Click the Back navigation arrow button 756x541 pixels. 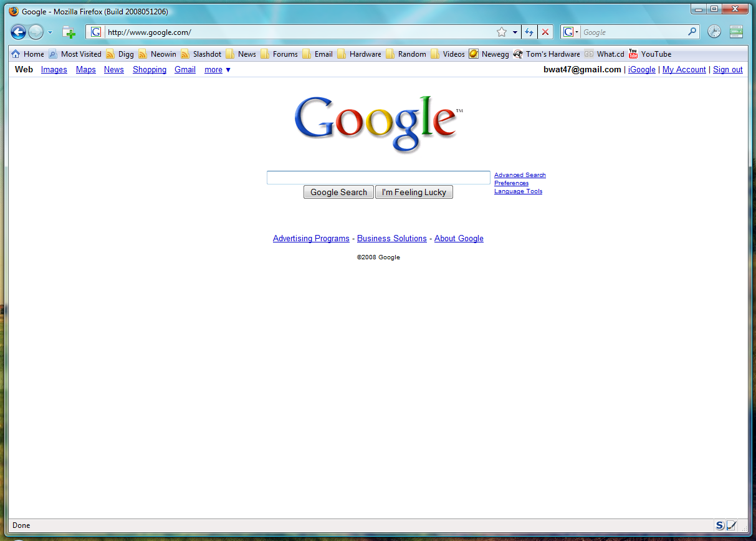[x=19, y=32]
